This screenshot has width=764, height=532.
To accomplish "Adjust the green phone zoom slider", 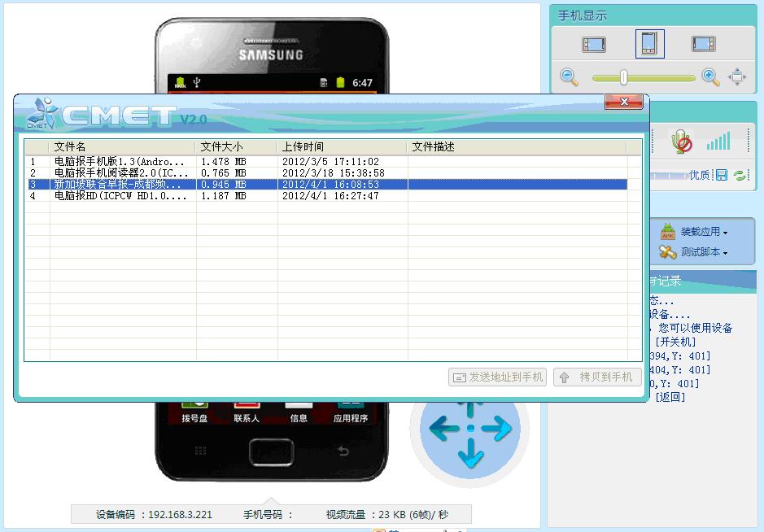I will point(643,77).
